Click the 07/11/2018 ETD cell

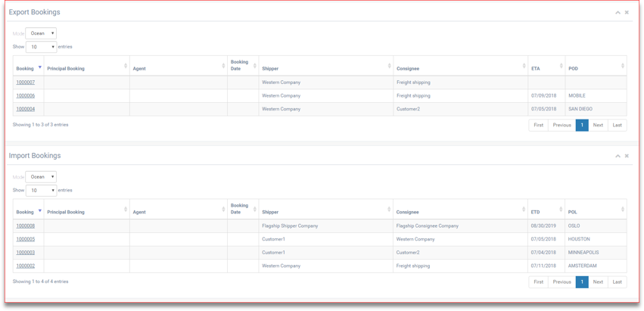coord(546,266)
